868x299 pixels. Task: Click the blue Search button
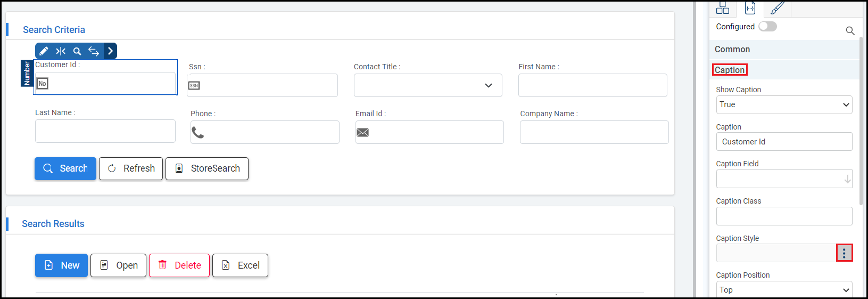(65, 168)
